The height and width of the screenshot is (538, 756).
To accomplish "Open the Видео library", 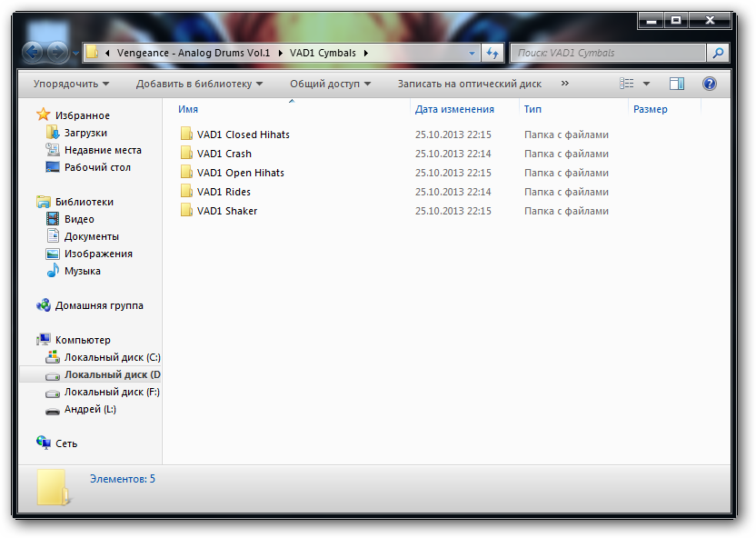I will click(79, 219).
